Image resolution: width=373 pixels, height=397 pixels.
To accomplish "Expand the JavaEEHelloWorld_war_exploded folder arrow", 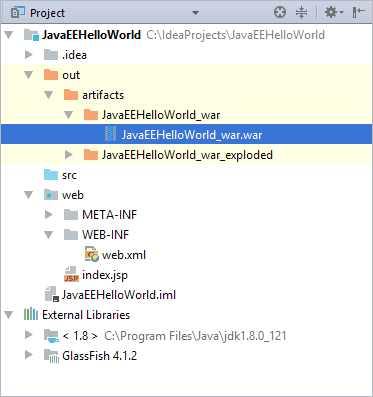I will coord(69,154).
